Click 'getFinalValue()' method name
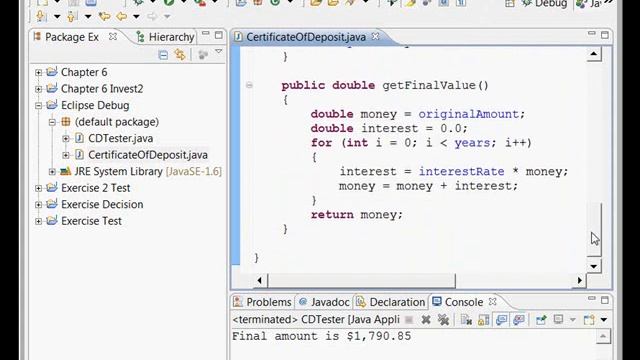Viewport: 640px width, 360px height. [x=435, y=85]
